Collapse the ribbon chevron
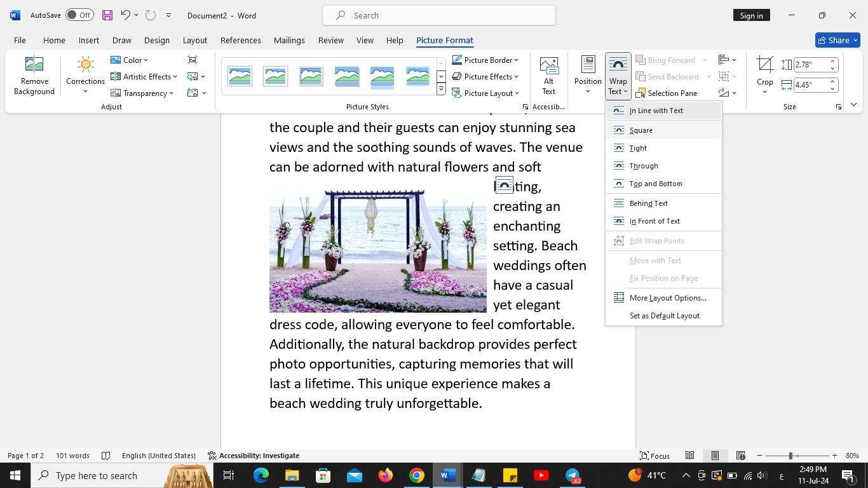 [x=853, y=105]
